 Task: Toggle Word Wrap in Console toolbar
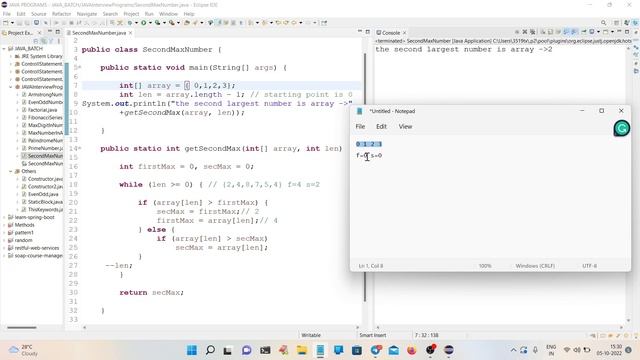click(558, 32)
